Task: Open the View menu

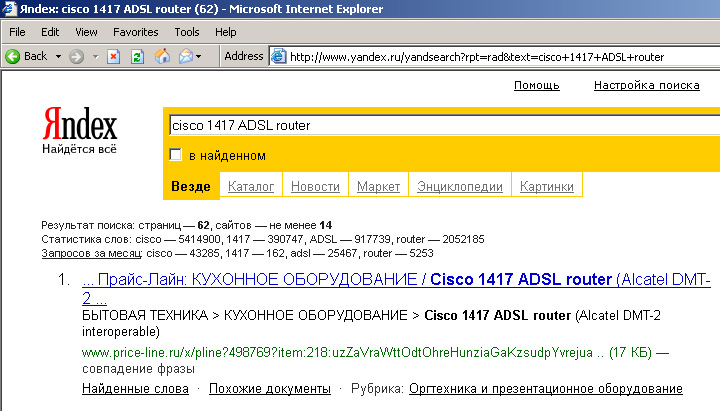Action: (x=86, y=32)
